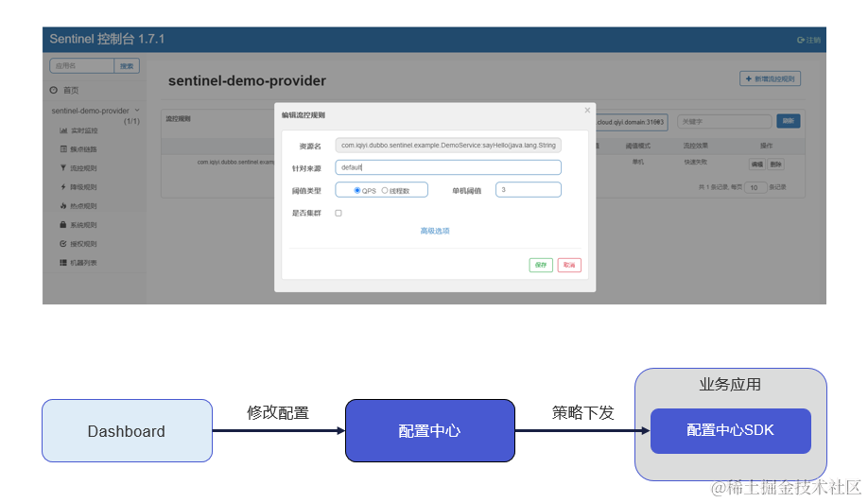Close the 编辑流控规则 dialog with X
The height and width of the screenshot is (503, 868).
[587, 110]
